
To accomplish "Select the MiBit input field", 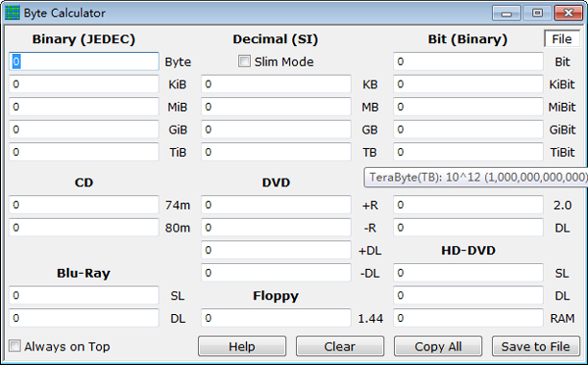I will click(468, 107).
